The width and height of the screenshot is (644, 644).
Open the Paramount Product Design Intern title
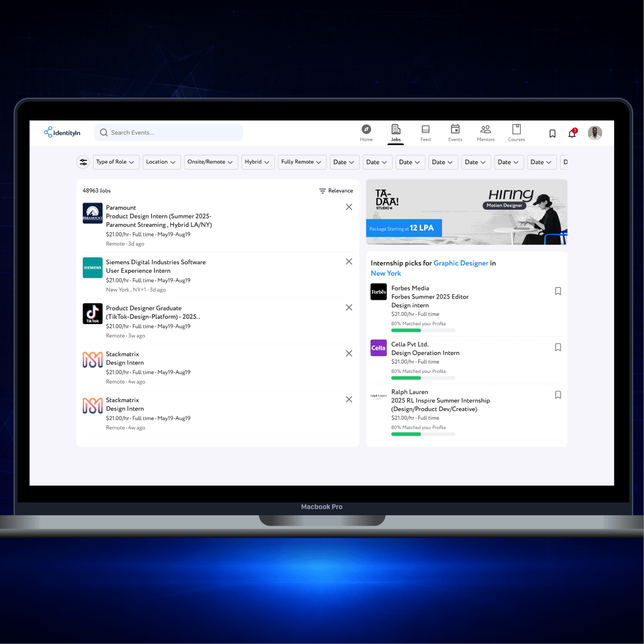(x=159, y=220)
